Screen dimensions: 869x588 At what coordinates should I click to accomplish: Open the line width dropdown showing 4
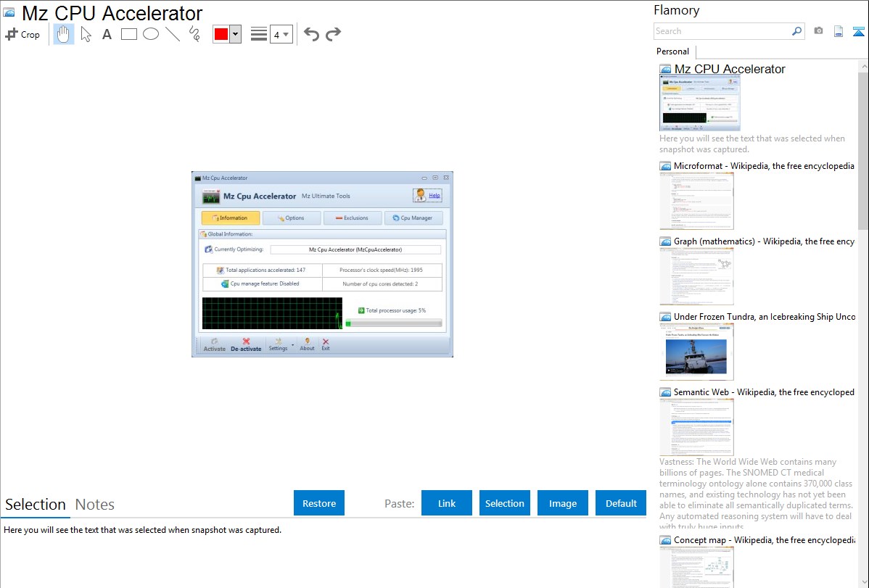(x=281, y=34)
